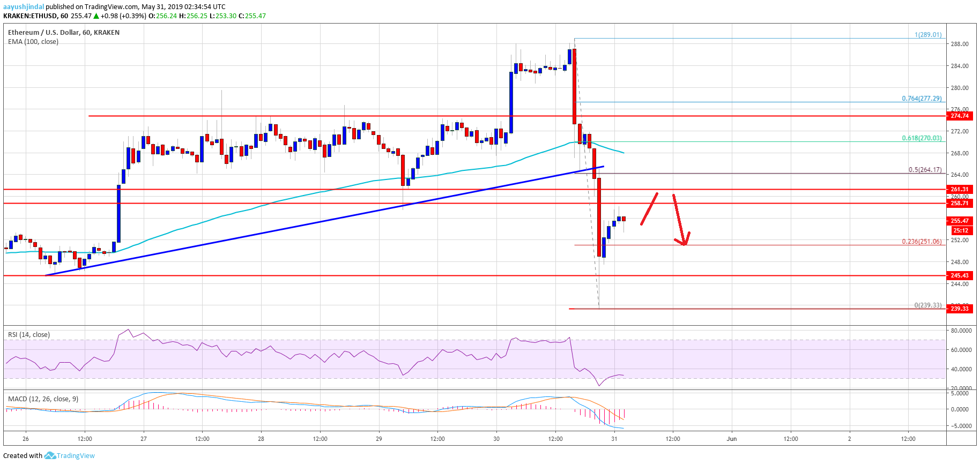
Task: Click the H:256.25 high value in header
Action: pyautogui.click(x=192, y=16)
